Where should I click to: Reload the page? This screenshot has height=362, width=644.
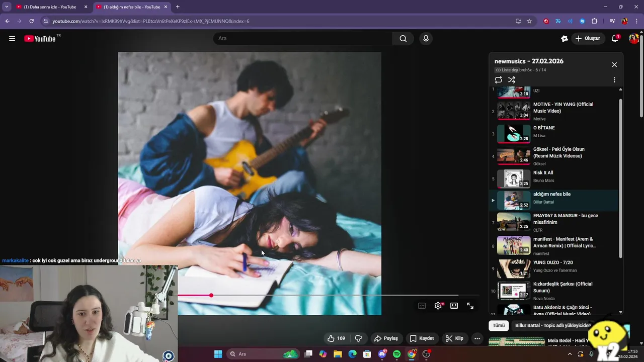pyautogui.click(x=31, y=21)
